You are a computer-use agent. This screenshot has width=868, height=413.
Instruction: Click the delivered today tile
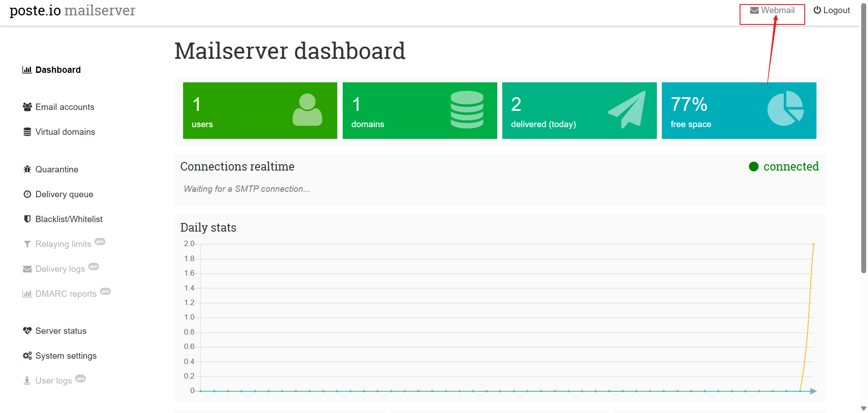[579, 110]
